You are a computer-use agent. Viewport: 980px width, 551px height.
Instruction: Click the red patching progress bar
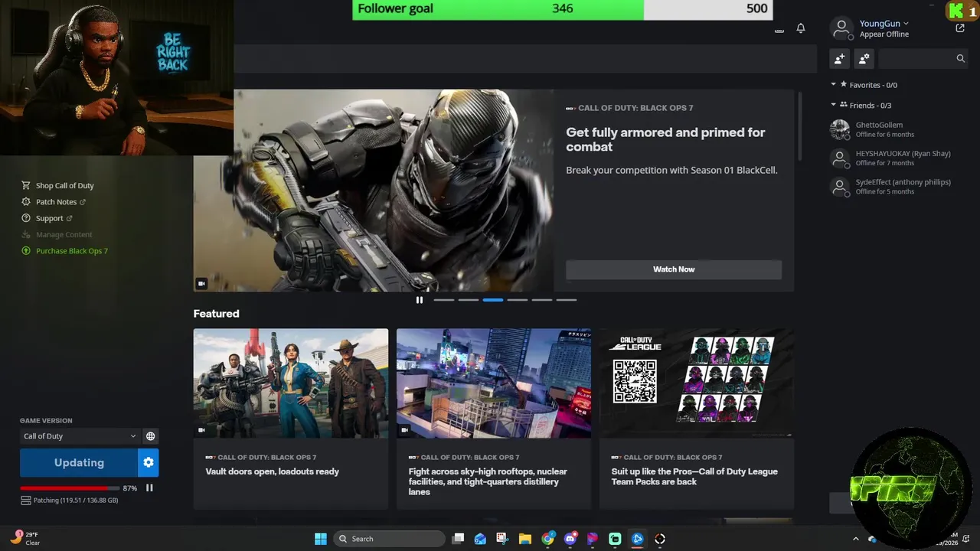coord(70,488)
